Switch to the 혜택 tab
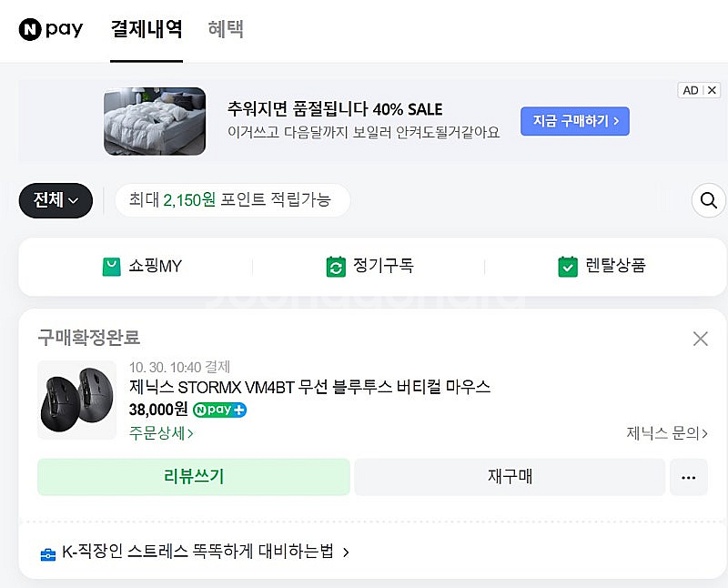 pyautogui.click(x=225, y=29)
